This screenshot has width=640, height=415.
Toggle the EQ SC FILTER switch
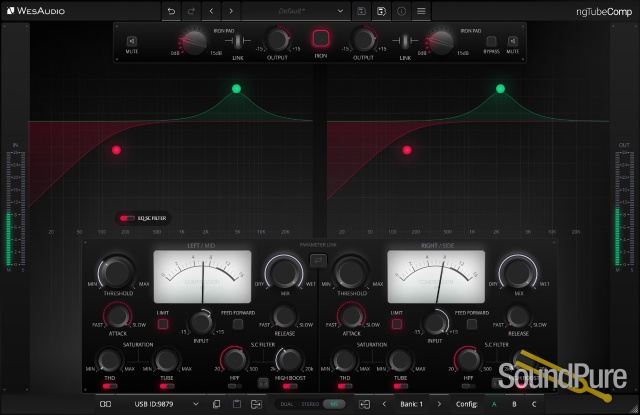click(x=127, y=218)
